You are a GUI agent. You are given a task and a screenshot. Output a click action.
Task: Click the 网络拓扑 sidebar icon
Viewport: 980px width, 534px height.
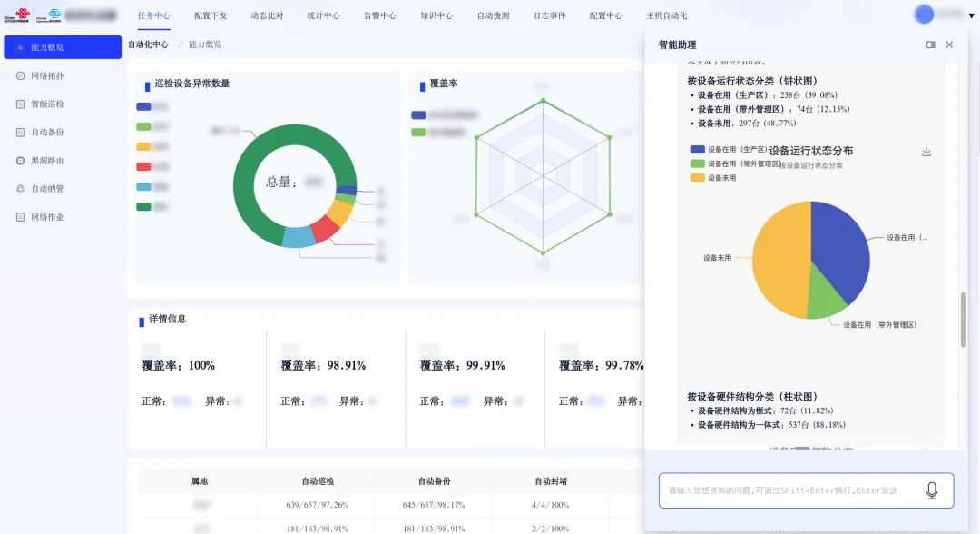[21, 75]
